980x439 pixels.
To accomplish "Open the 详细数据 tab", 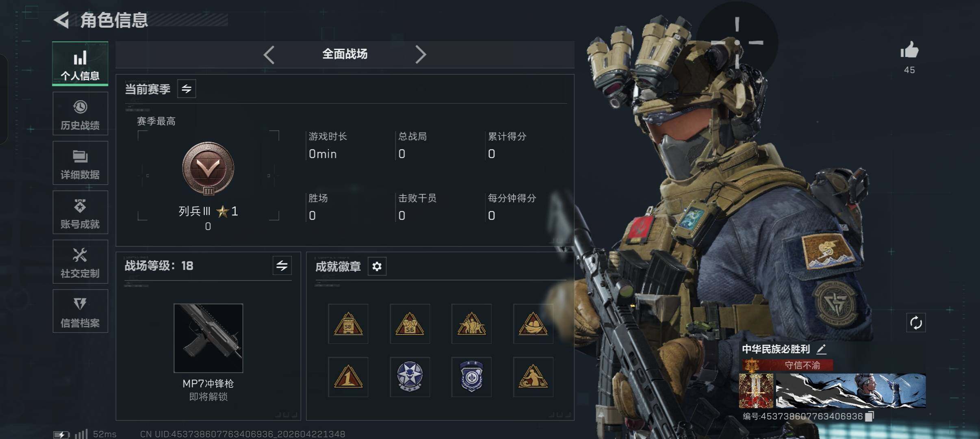I will pyautogui.click(x=80, y=163).
